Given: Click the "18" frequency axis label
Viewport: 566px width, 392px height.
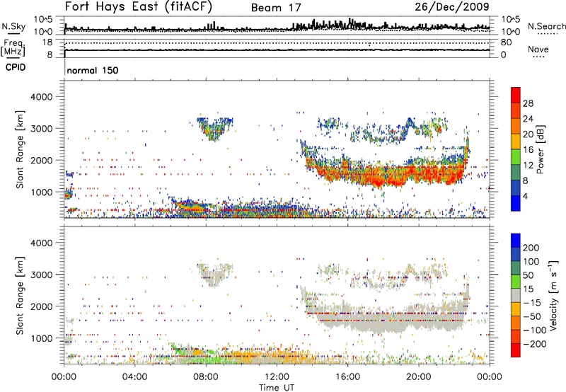Looking at the screenshot, I should [47, 42].
